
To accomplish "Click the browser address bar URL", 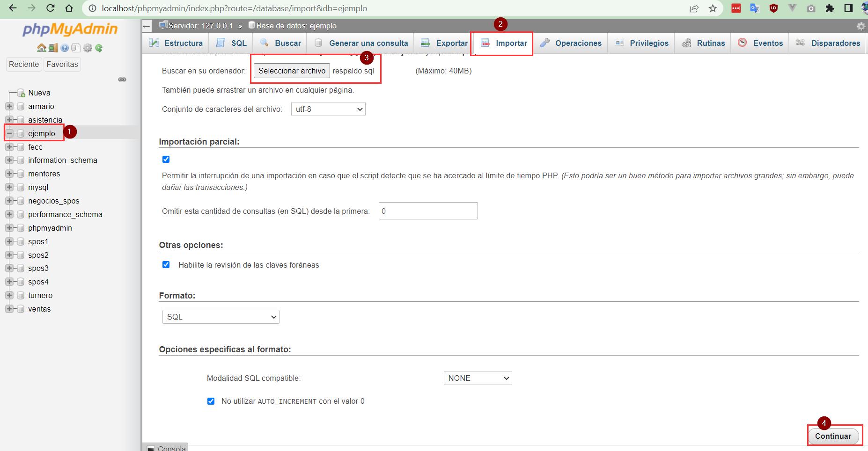I will click(235, 8).
